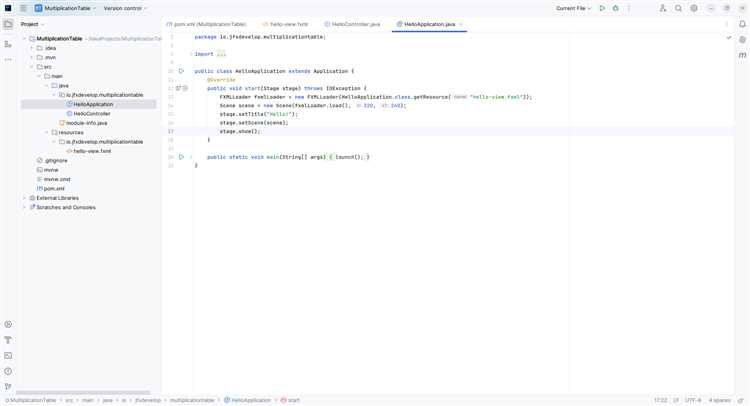The height and width of the screenshot is (406, 750).
Task: Open the Project tool window icon
Action: pyautogui.click(x=8, y=24)
